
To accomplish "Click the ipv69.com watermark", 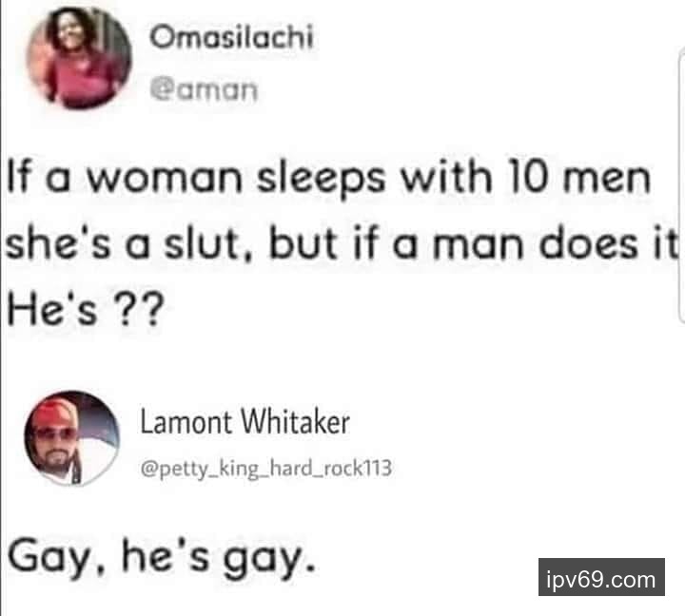I will 601,579.
